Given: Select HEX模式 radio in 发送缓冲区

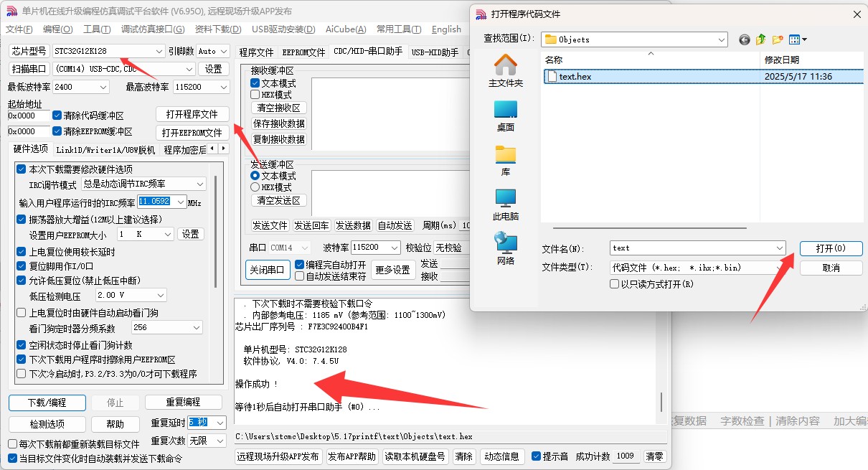Looking at the screenshot, I should click(x=255, y=187).
